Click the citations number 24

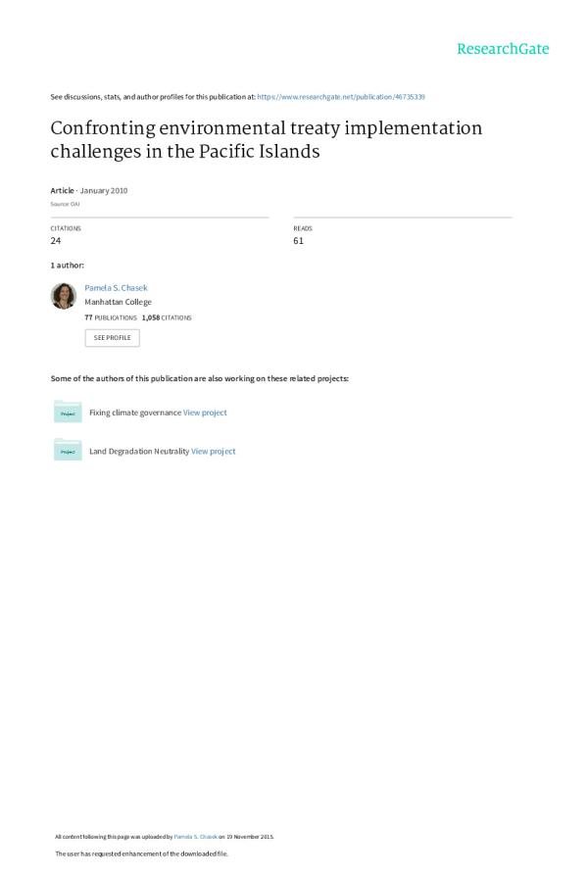coord(56,240)
